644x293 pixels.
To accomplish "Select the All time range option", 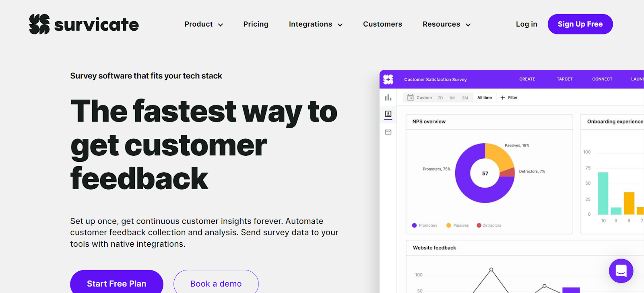I will [x=484, y=97].
